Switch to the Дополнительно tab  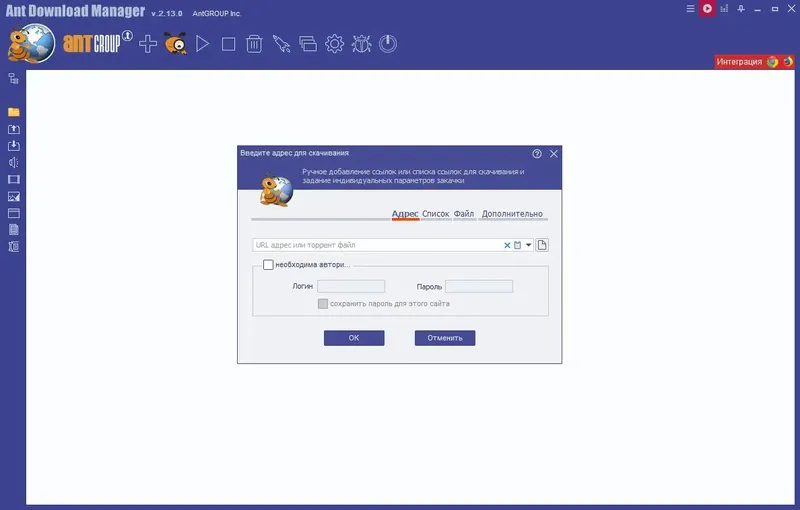click(x=512, y=214)
